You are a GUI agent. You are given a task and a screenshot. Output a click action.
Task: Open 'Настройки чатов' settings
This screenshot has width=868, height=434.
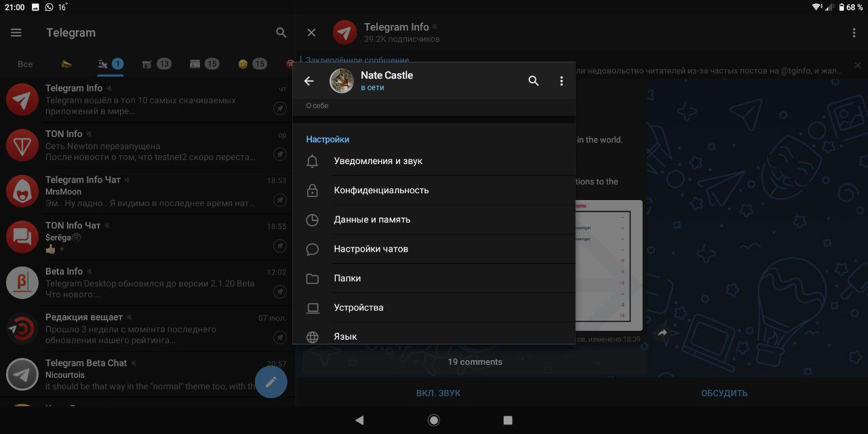pyautogui.click(x=434, y=249)
